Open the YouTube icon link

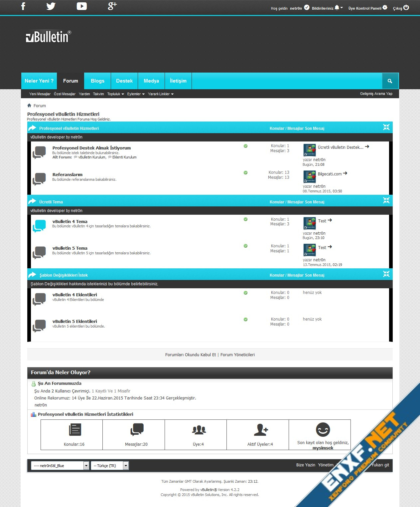[81, 6]
